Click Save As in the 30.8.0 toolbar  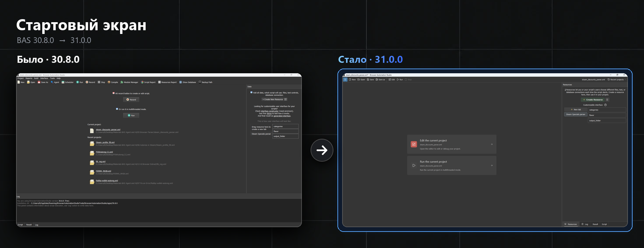point(43,82)
